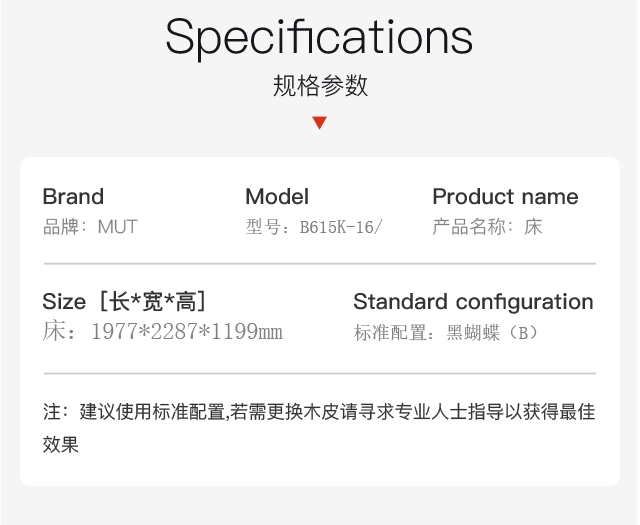Click the Specifications heading
Image resolution: width=640 pixels, height=525 pixels.
[x=319, y=38]
